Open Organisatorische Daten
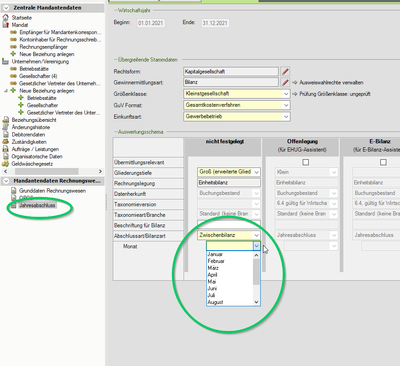The width and height of the screenshot is (400, 366). pyautogui.click(x=37, y=157)
